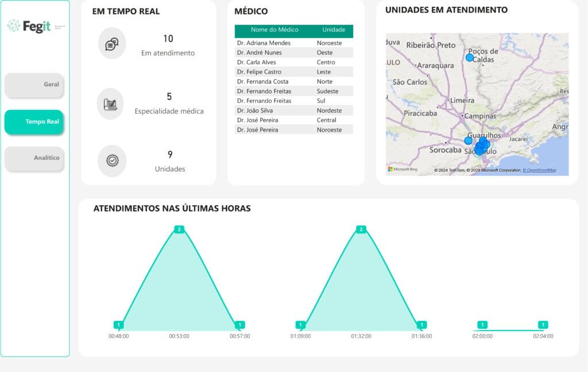Click the data label at 01:09:00
588x372 pixels.
pos(300,325)
